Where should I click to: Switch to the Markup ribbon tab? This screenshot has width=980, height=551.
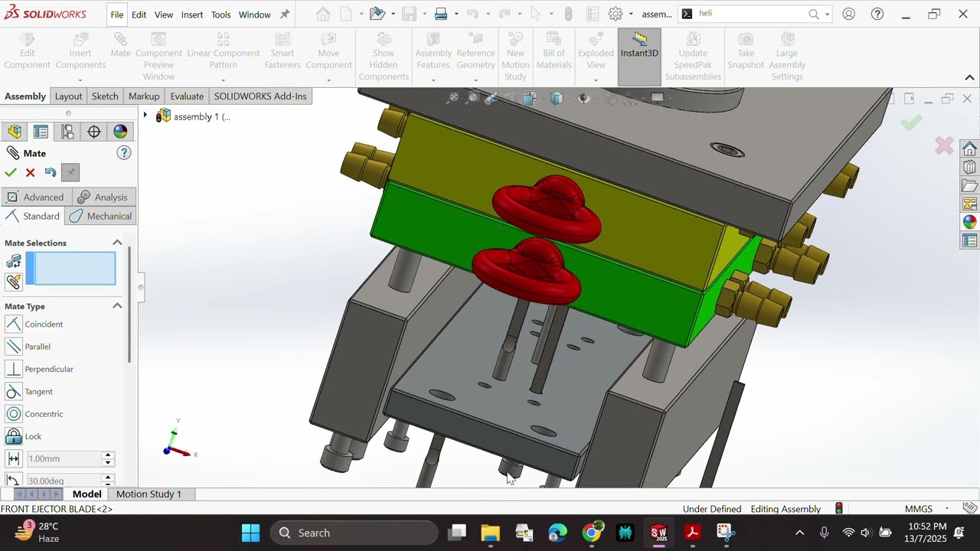coord(144,96)
